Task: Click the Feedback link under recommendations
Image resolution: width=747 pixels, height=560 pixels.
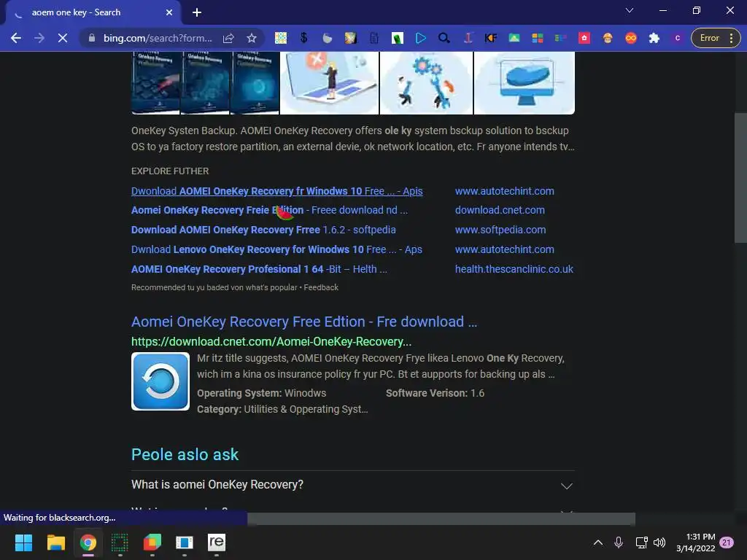Action: 321,287
